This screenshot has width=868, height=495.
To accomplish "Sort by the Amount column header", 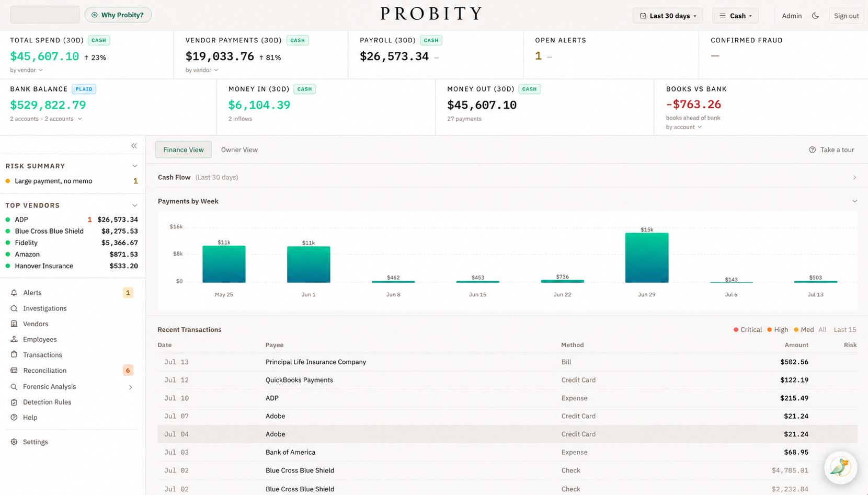I will pos(796,345).
